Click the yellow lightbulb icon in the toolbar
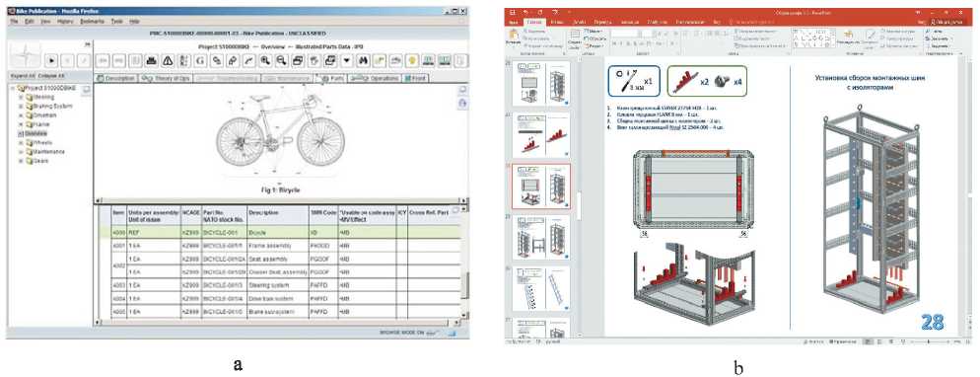Image resolution: width=980 pixels, height=377 pixels. [412, 60]
